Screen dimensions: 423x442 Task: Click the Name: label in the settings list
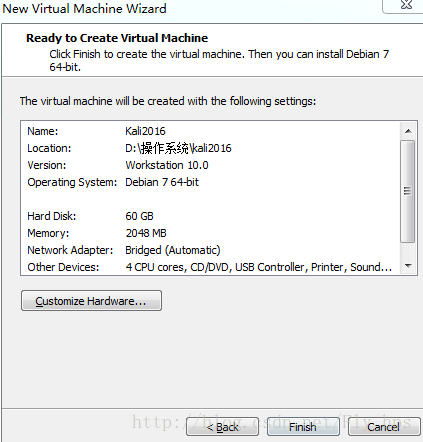point(43,131)
